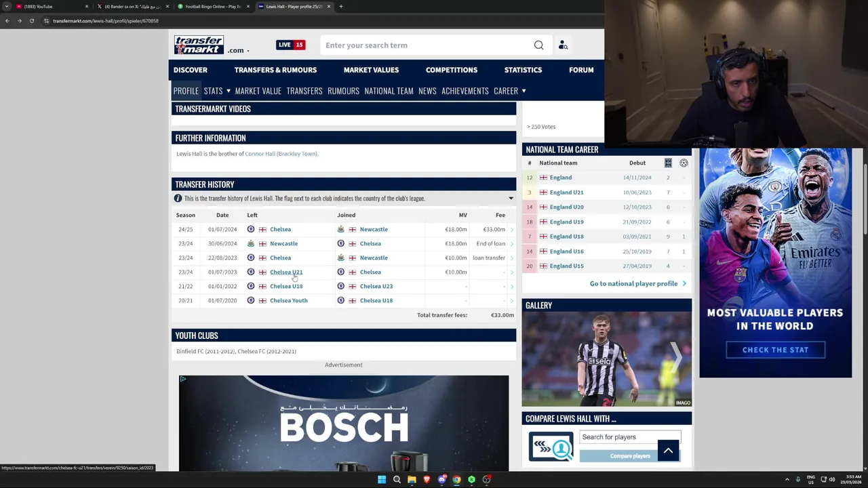Screen dimensions: 868x488
Task: Click the €33.00m fee in 24/25 row
Action: (494, 230)
